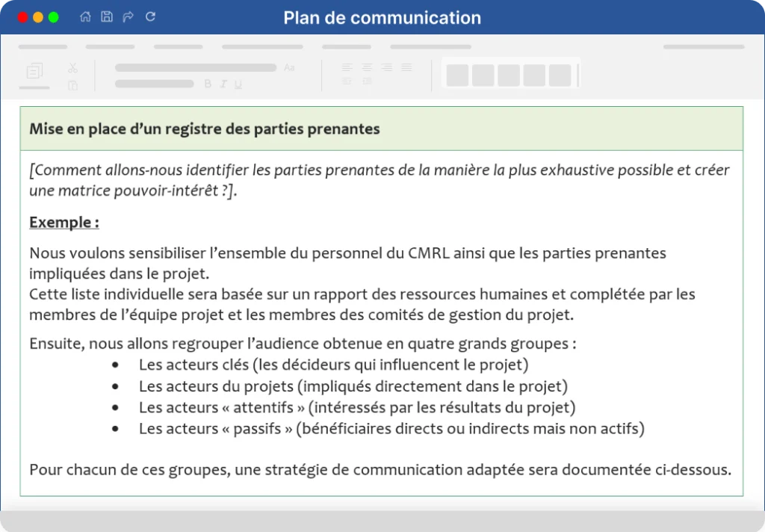Screen dimensions: 765x532
Task: Open the first ribbon tab placeholder
Action: 43,47
